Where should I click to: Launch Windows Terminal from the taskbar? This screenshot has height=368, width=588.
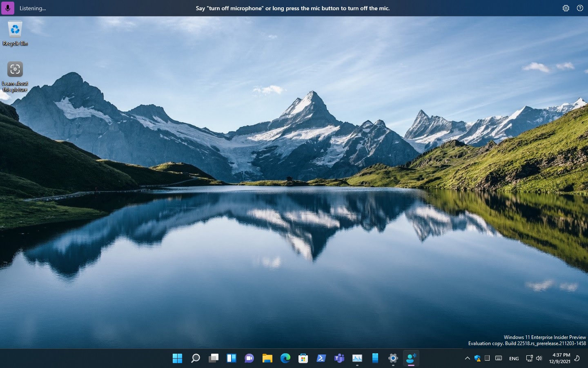pyautogui.click(x=321, y=358)
